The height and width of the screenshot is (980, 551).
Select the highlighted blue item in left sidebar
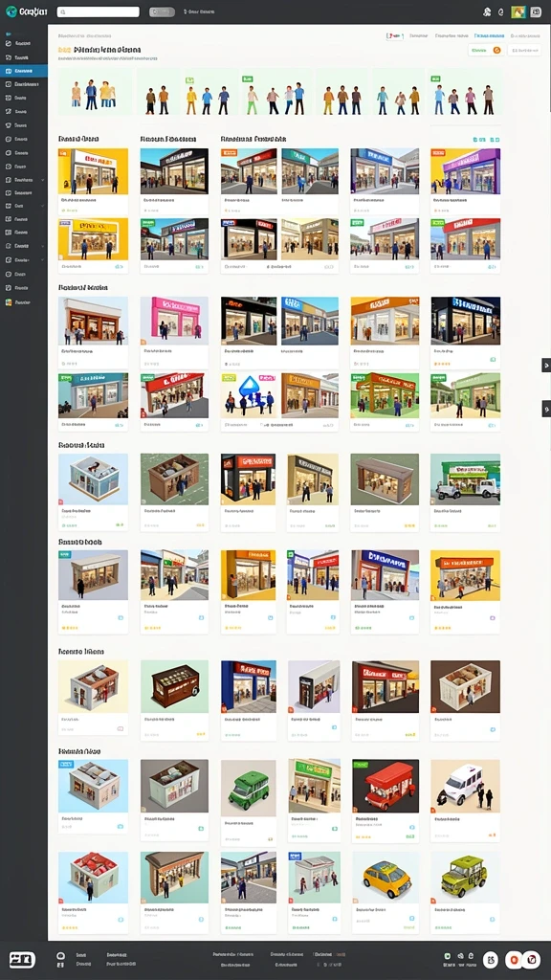click(x=24, y=71)
